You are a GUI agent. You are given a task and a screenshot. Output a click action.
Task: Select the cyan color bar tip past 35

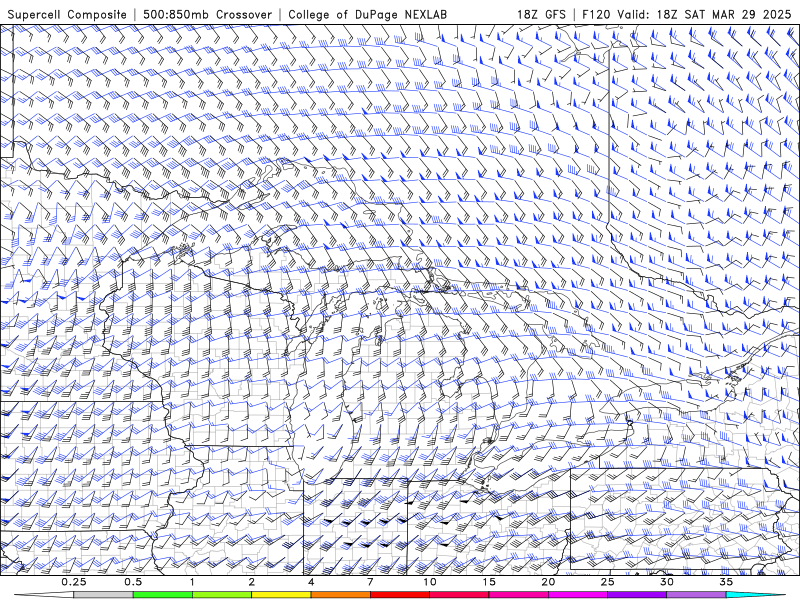[x=756, y=595]
